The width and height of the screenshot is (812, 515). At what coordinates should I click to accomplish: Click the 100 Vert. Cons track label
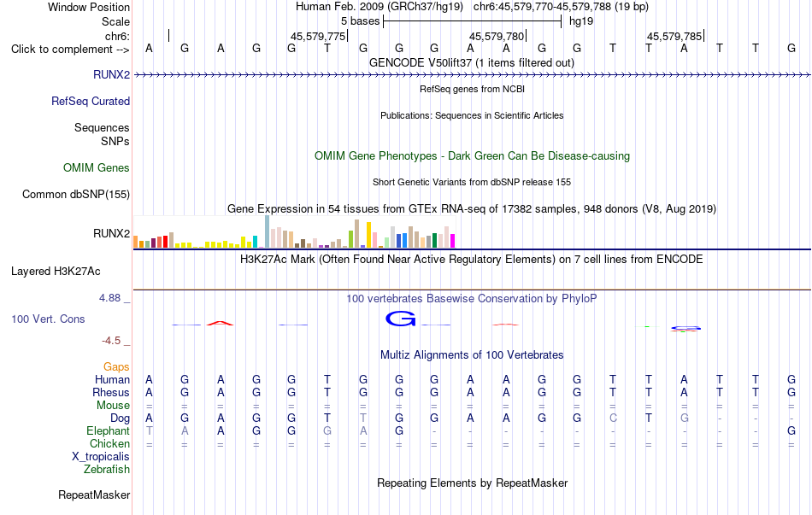point(48,319)
